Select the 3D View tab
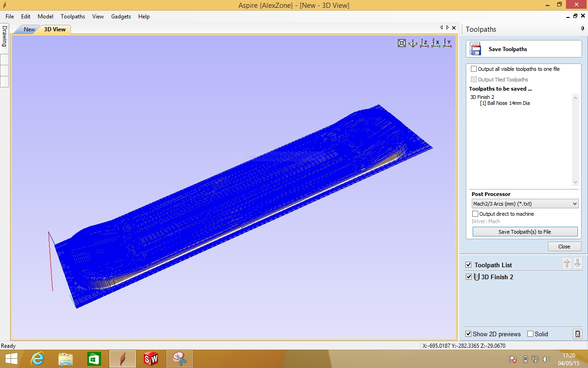This screenshot has height=368, width=588. point(55,29)
